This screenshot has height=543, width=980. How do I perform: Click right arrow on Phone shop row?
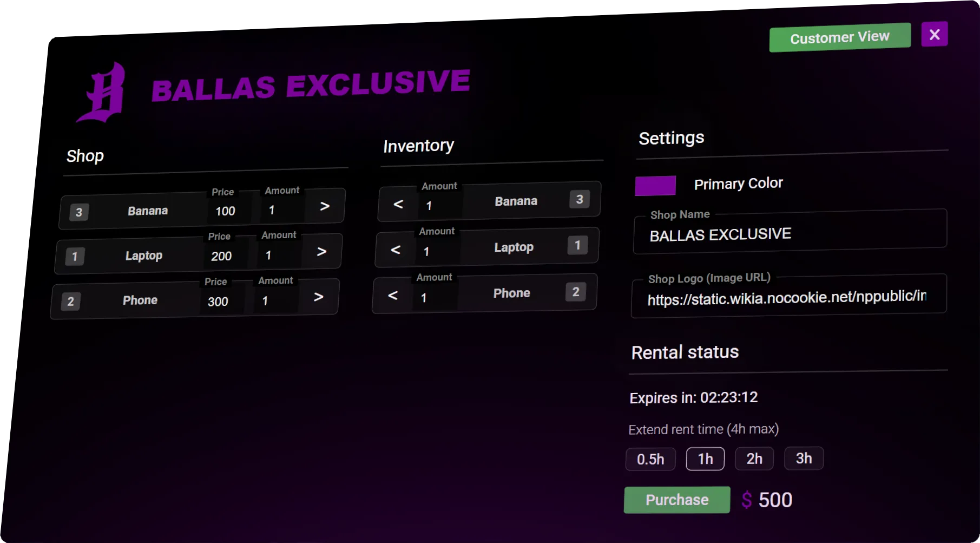[319, 297]
